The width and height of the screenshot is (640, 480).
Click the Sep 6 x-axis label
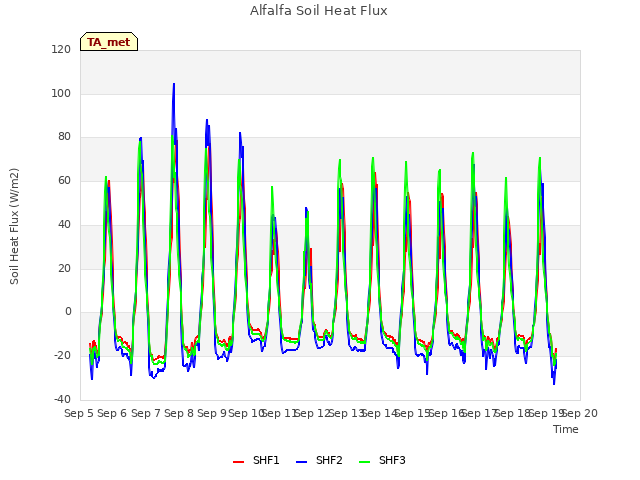[x=112, y=413]
